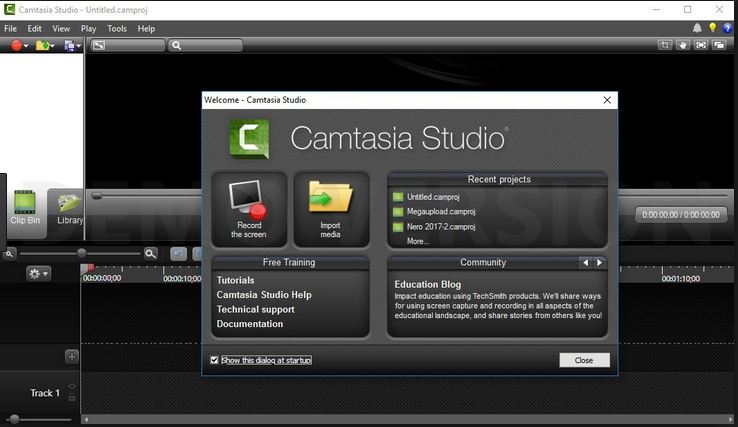Show previous Community item with left arrow

point(586,263)
